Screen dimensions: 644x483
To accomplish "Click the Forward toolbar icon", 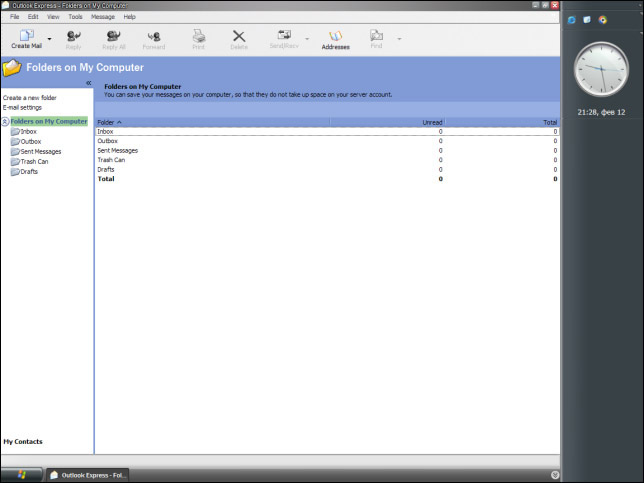I will pos(154,37).
